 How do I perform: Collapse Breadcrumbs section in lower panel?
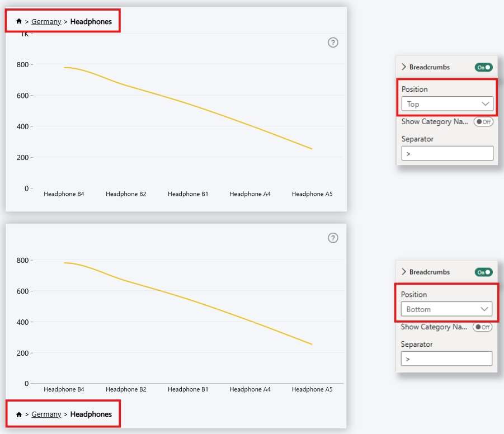[404, 272]
